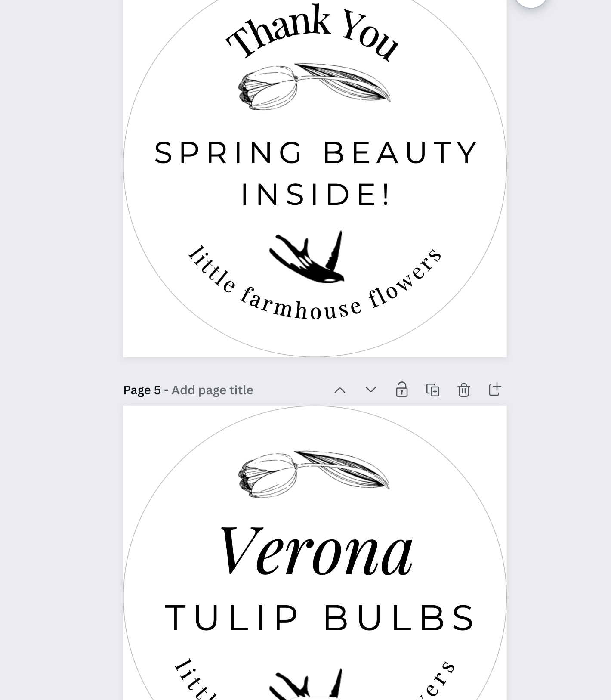Image resolution: width=611 pixels, height=700 pixels.
Task: Select the SPRING BEAUTY text line
Action: (316, 152)
